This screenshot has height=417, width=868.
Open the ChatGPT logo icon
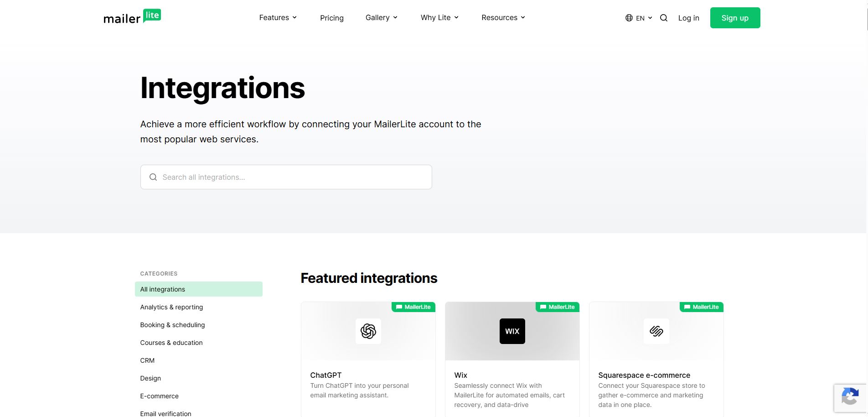pos(368,331)
